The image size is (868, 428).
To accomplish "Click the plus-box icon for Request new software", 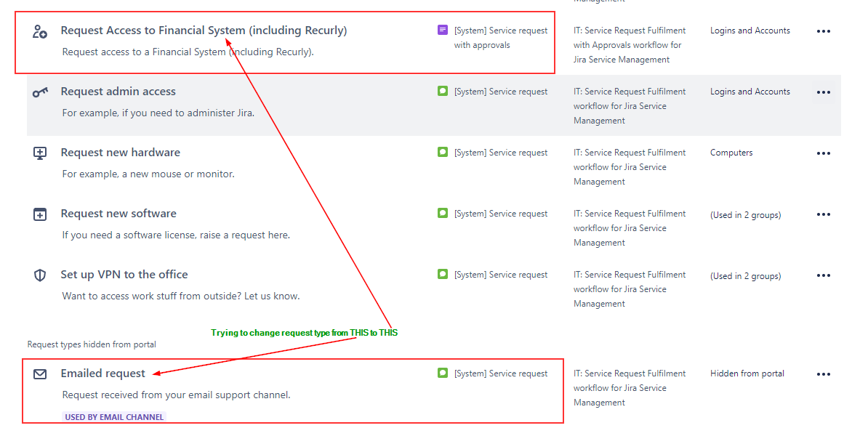I will (39, 214).
